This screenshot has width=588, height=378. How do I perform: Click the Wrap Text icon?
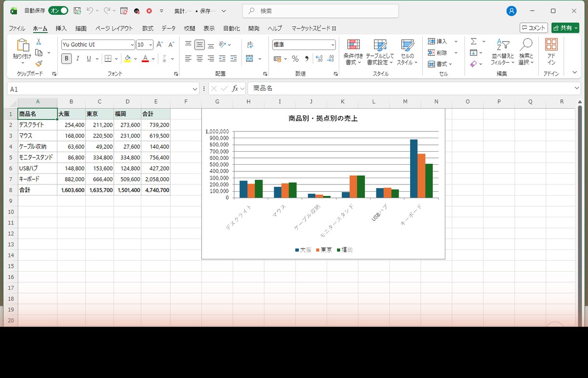(x=250, y=44)
